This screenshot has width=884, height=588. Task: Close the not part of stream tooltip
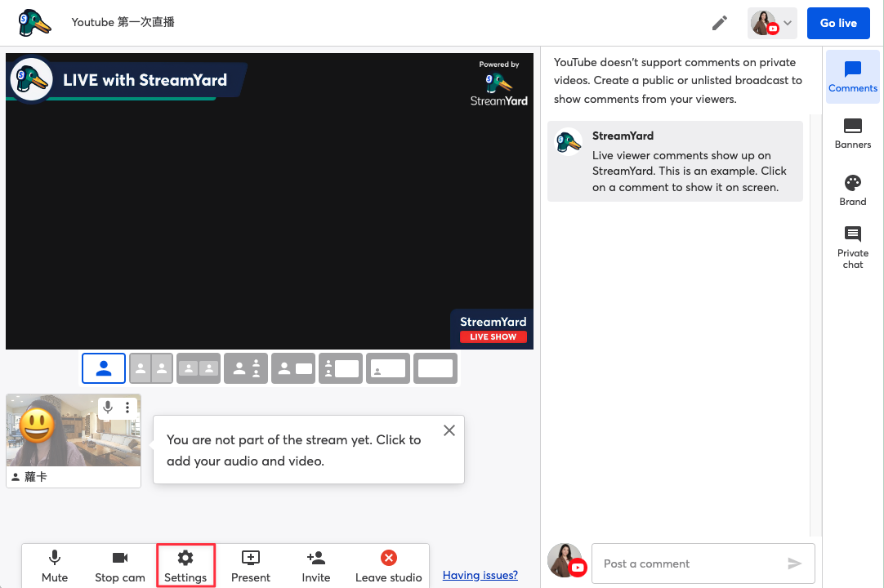(x=449, y=430)
